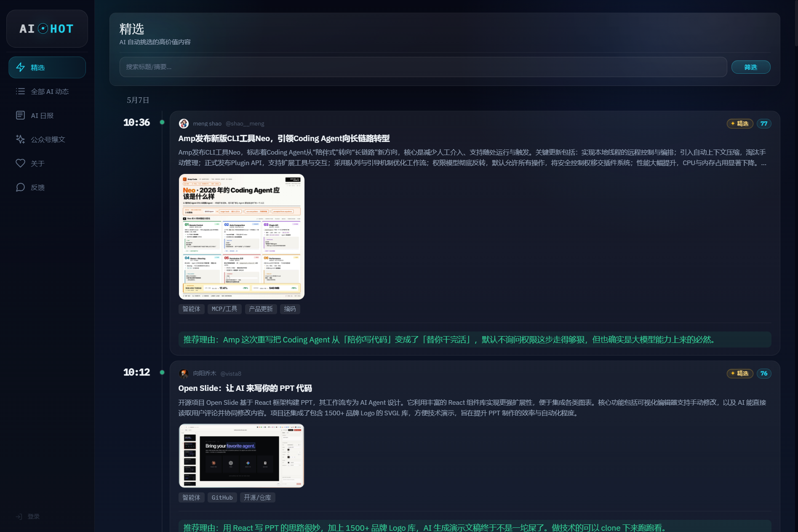This screenshot has width=798, height=532.
Task: Click the 智能体 tag on Open Slide article
Action: pos(192,497)
